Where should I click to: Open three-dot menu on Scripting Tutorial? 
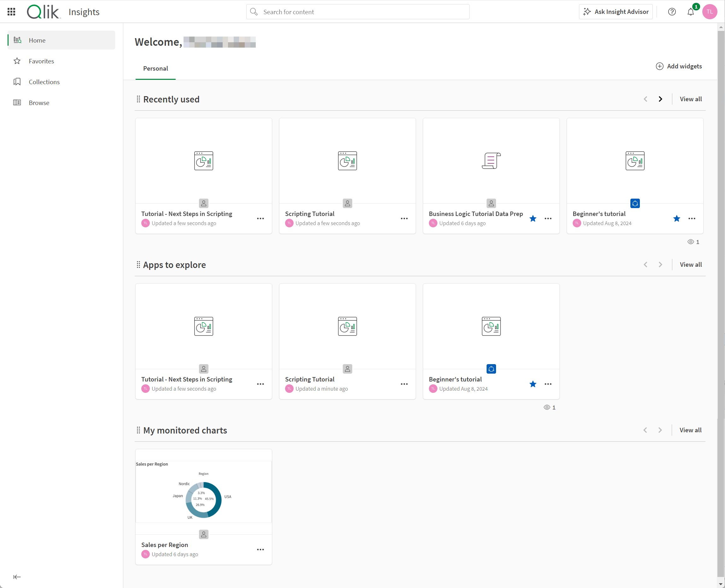pyautogui.click(x=405, y=218)
